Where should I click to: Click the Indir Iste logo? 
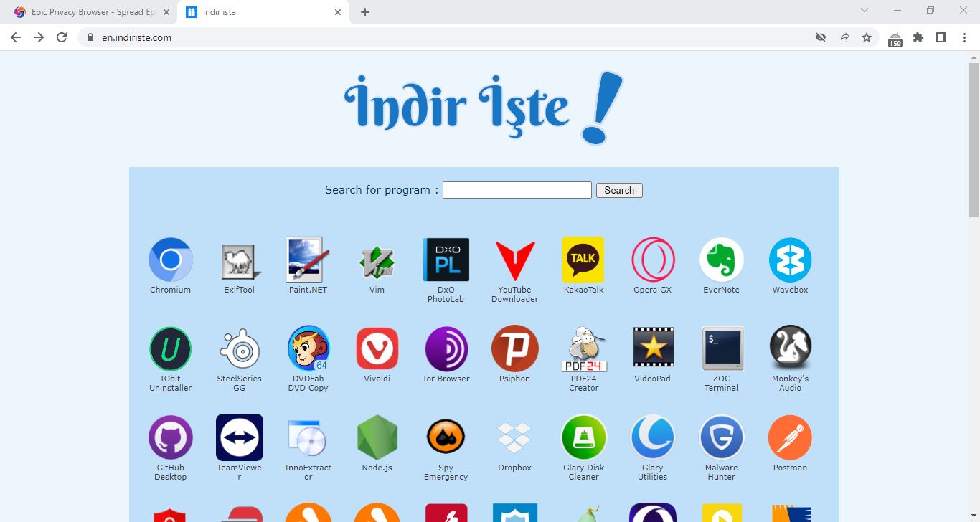click(484, 109)
